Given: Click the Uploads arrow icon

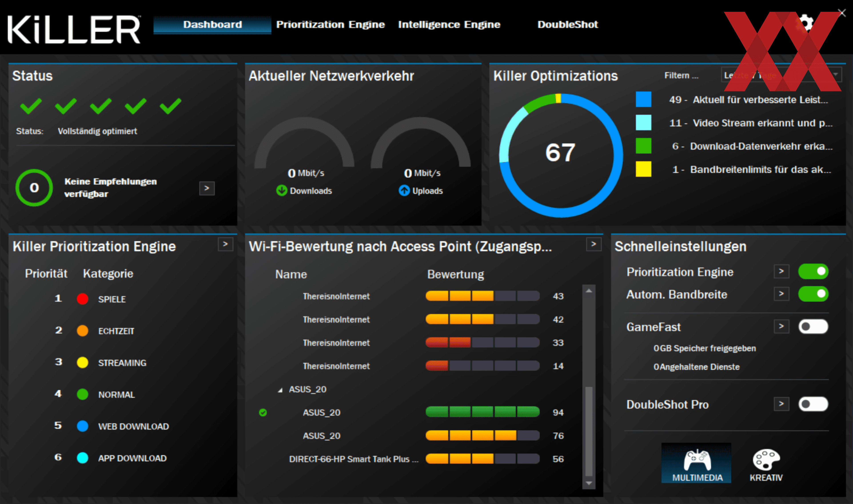Looking at the screenshot, I should click(404, 191).
